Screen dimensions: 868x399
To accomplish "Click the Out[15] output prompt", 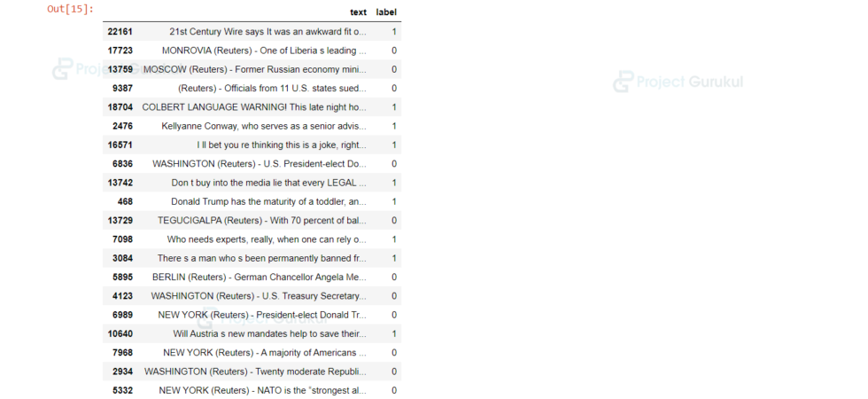I will point(71,10).
